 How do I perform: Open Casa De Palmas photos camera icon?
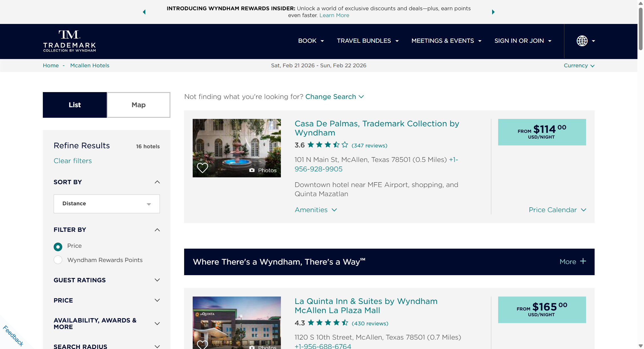click(252, 170)
